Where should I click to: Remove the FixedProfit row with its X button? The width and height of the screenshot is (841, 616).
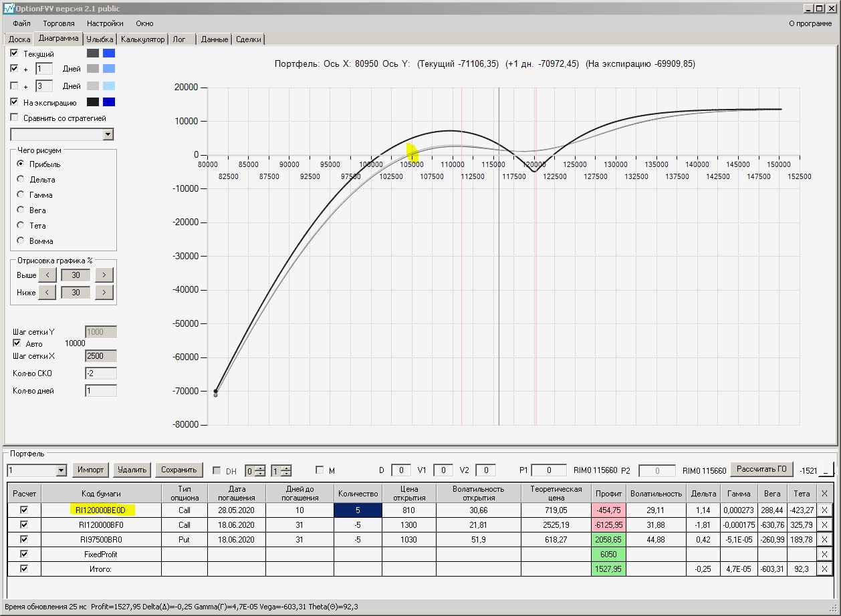coord(824,554)
